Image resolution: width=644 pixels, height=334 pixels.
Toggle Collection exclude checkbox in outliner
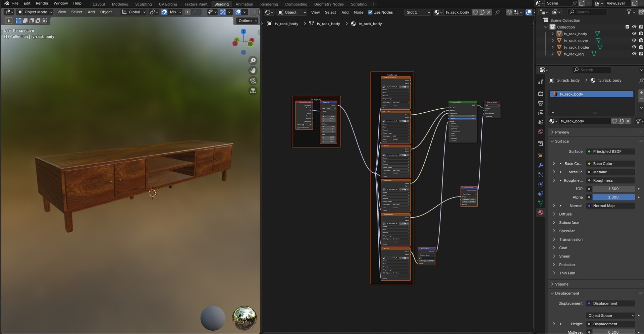pyautogui.click(x=627, y=27)
